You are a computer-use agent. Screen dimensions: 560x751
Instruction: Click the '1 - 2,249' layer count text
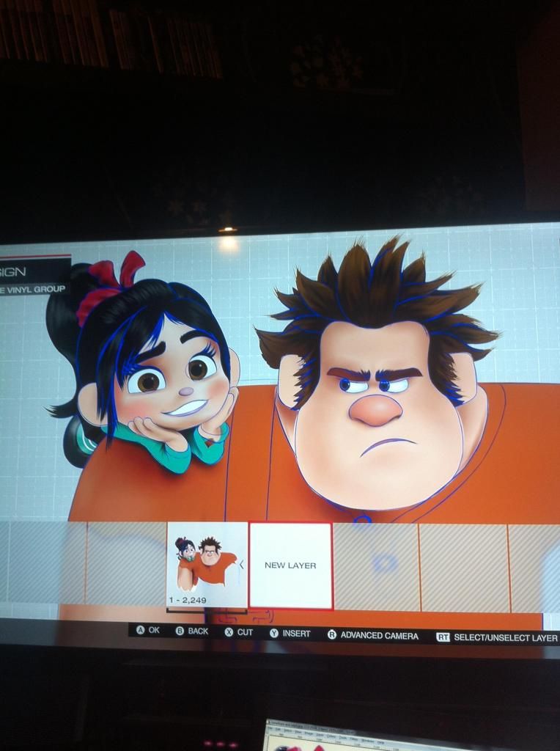point(188,600)
